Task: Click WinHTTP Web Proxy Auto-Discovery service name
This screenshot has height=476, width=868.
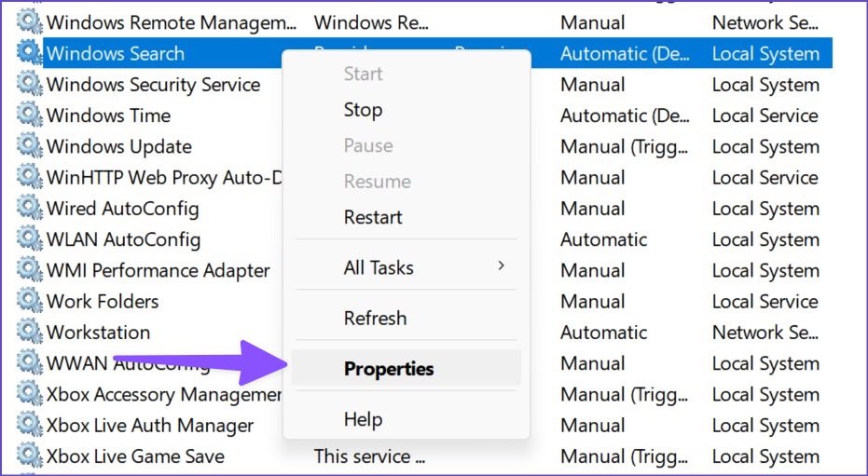Action: 164,178
